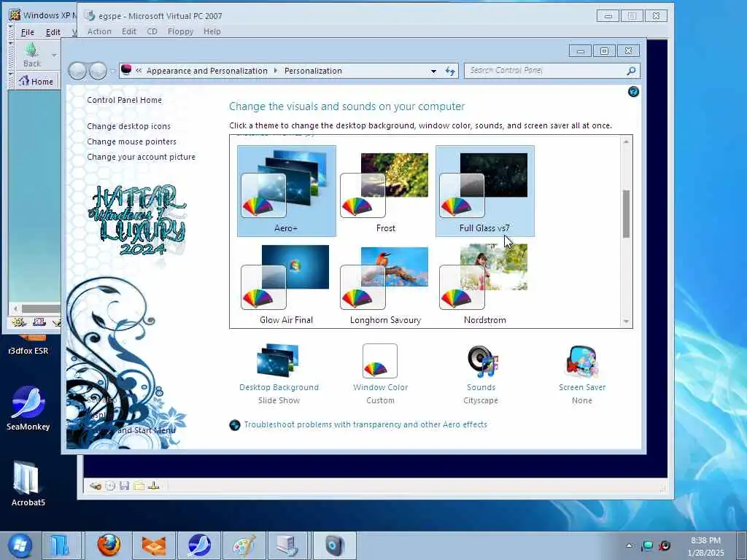Select the Aero+ theme
747x560 pixels.
click(x=286, y=191)
